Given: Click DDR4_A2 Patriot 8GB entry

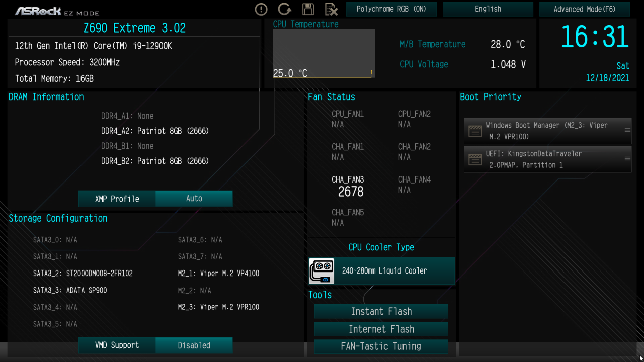Looking at the screenshot, I should coord(155,131).
